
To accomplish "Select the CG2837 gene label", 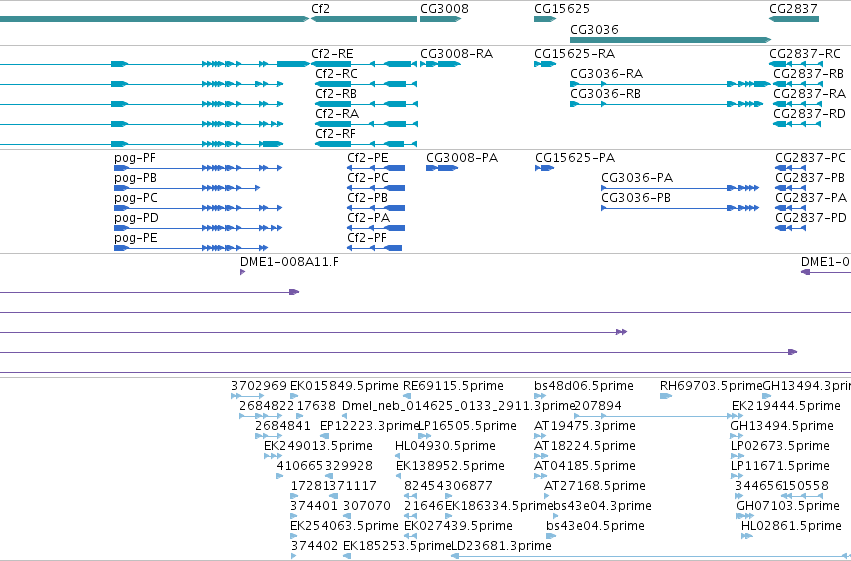I will [793, 9].
